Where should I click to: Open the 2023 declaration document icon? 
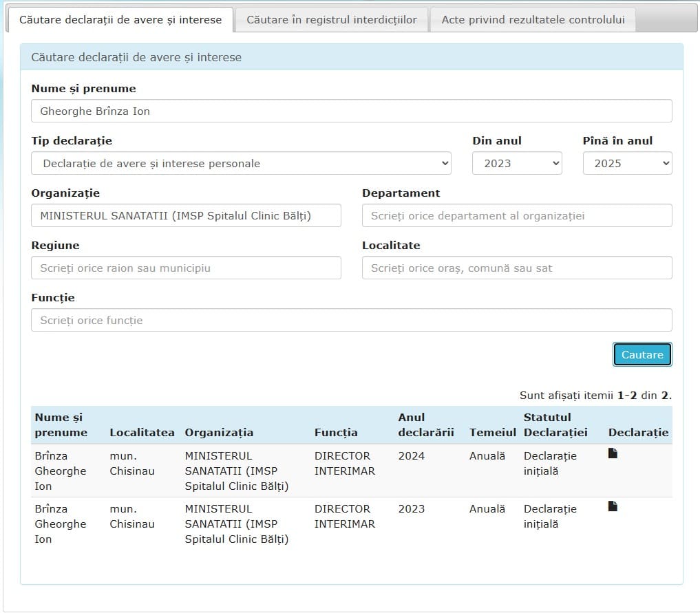click(x=613, y=506)
